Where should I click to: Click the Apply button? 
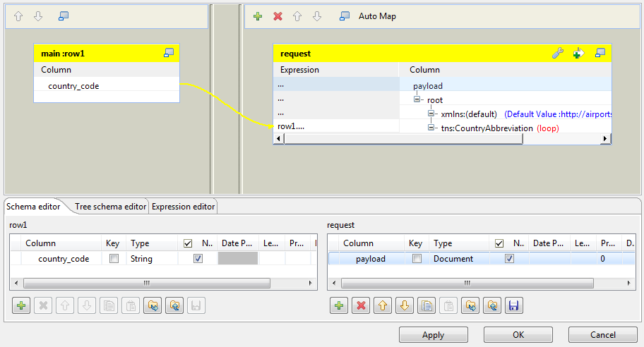point(433,335)
